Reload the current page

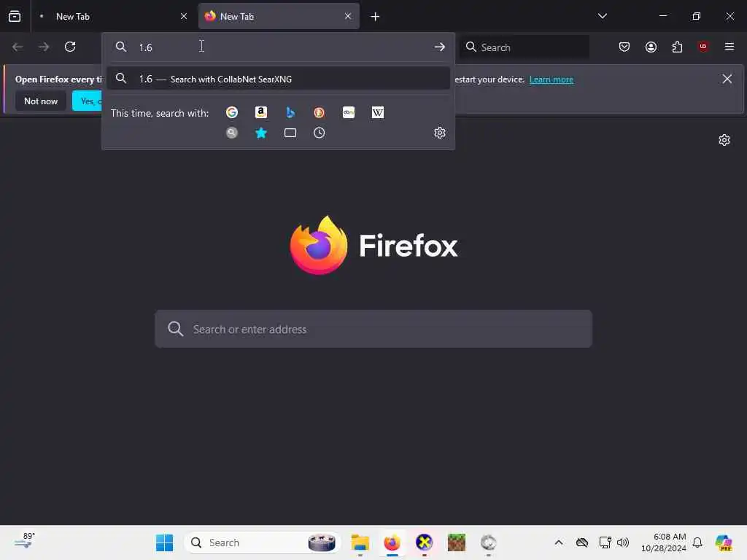(70, 47)
